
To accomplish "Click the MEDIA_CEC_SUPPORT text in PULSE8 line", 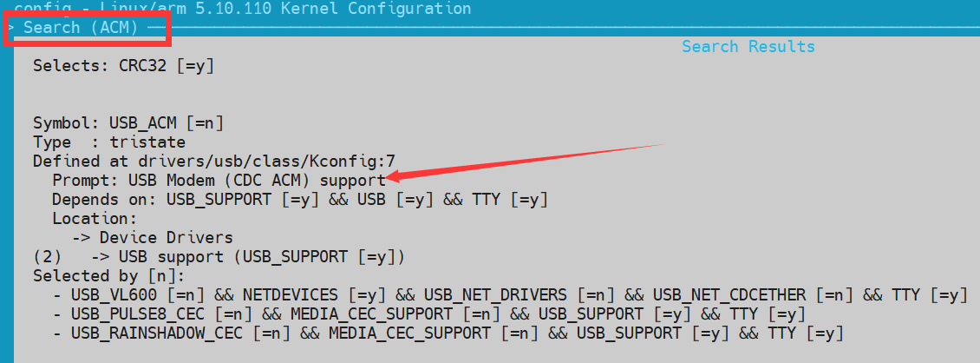I will coord(371,314).
